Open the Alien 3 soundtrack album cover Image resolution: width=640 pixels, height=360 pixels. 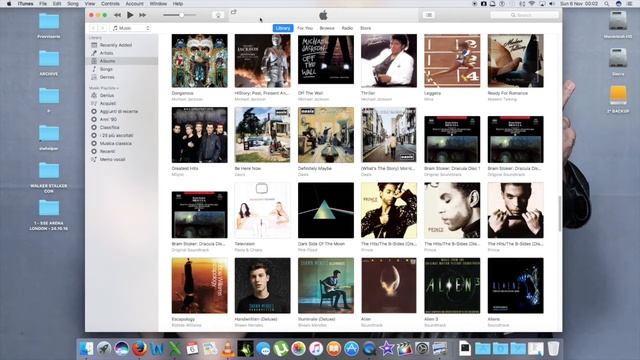452,285
